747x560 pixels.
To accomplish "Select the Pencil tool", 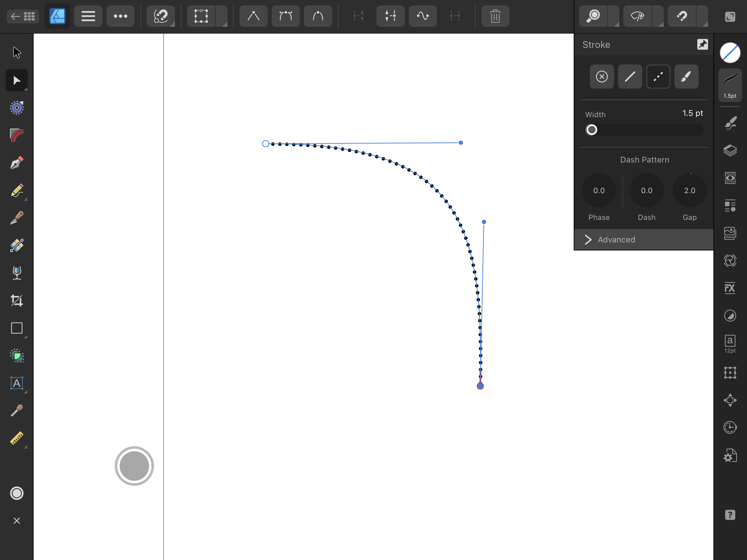I will (x=16, y=191).
